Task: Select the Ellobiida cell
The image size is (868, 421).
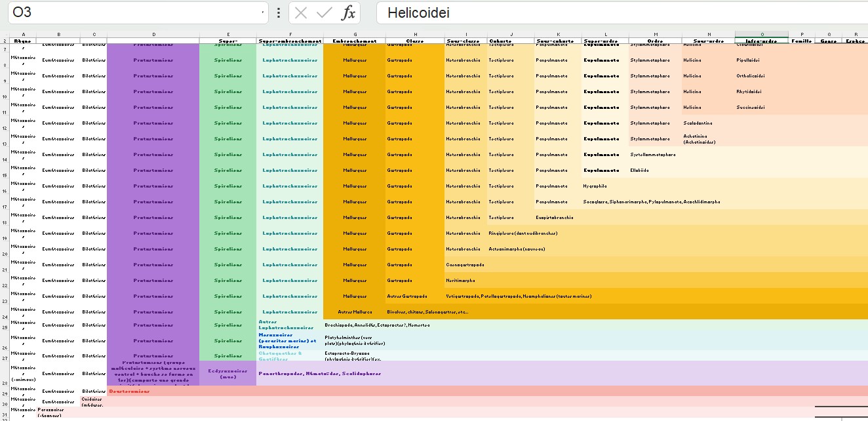Action: pyautogui.click(x=656, y=170)
